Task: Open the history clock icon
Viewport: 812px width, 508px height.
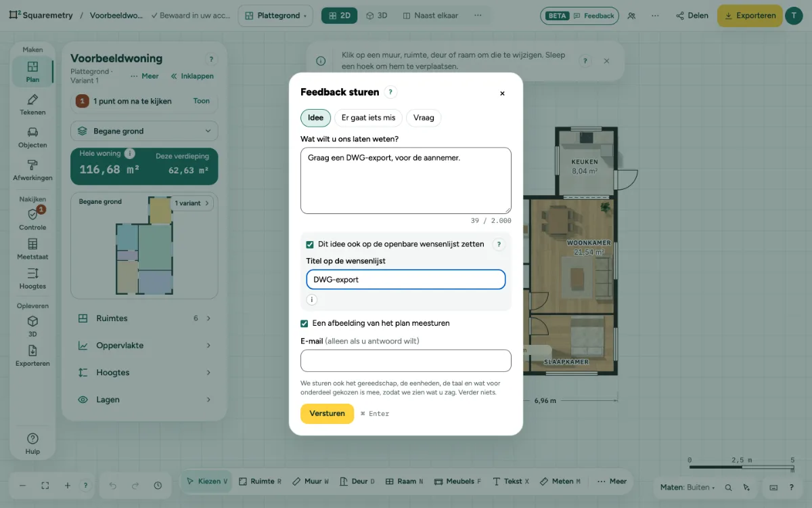Action: point(158,486)
